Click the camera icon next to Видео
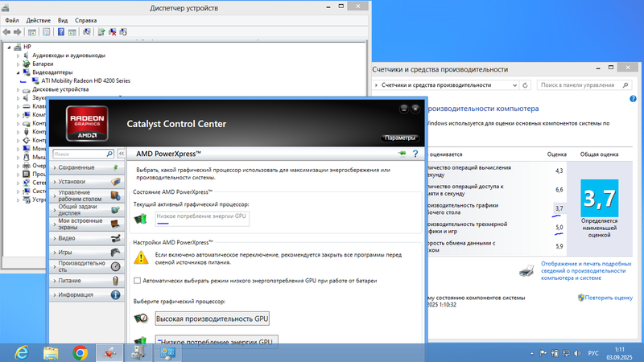Image resolution: width=644 pixels, height=362 pixels. 115,238
